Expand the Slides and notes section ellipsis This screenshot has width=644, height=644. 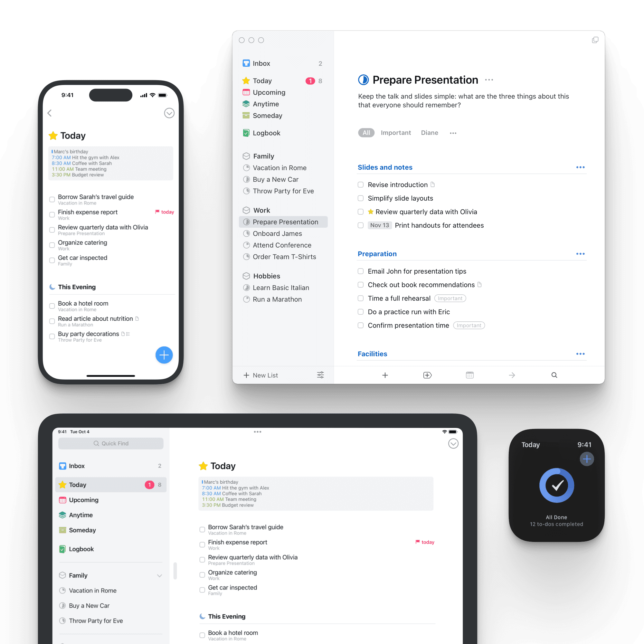click(x=580, y=167)
